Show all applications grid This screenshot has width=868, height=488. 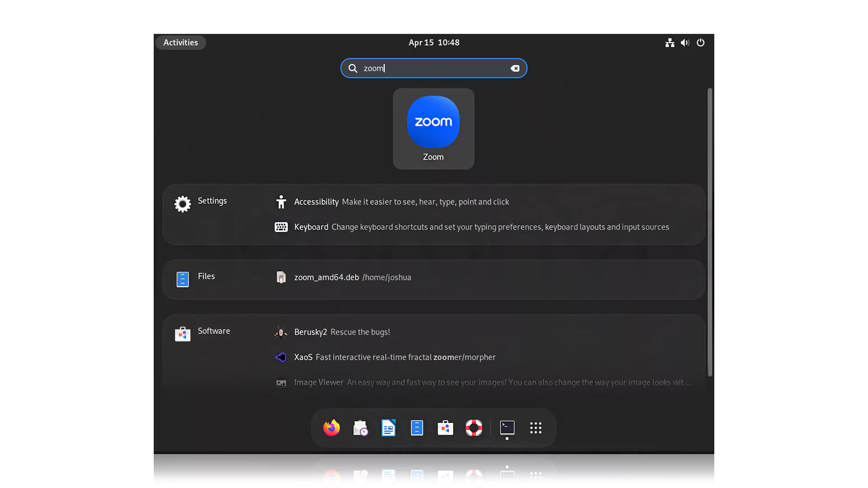click(x=536, y=427)
